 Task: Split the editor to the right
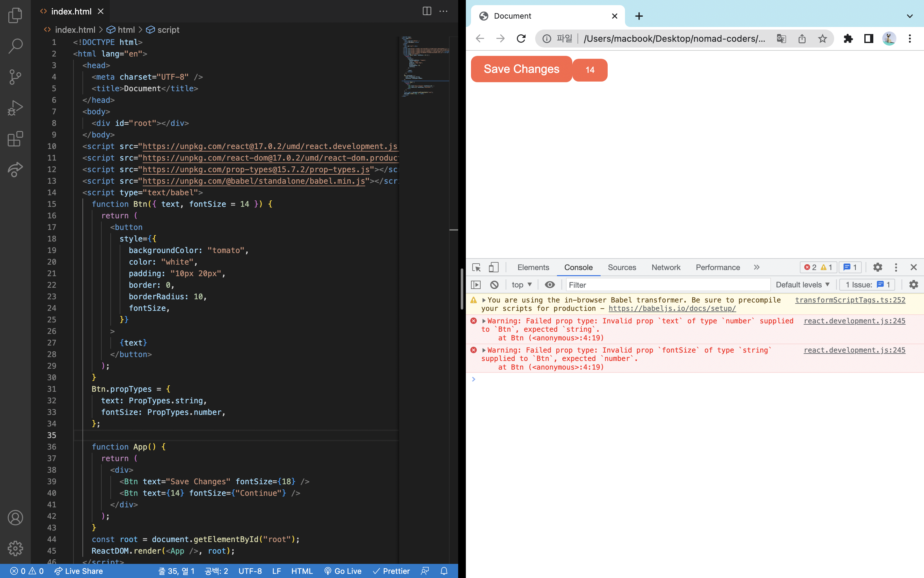[427, 11]
